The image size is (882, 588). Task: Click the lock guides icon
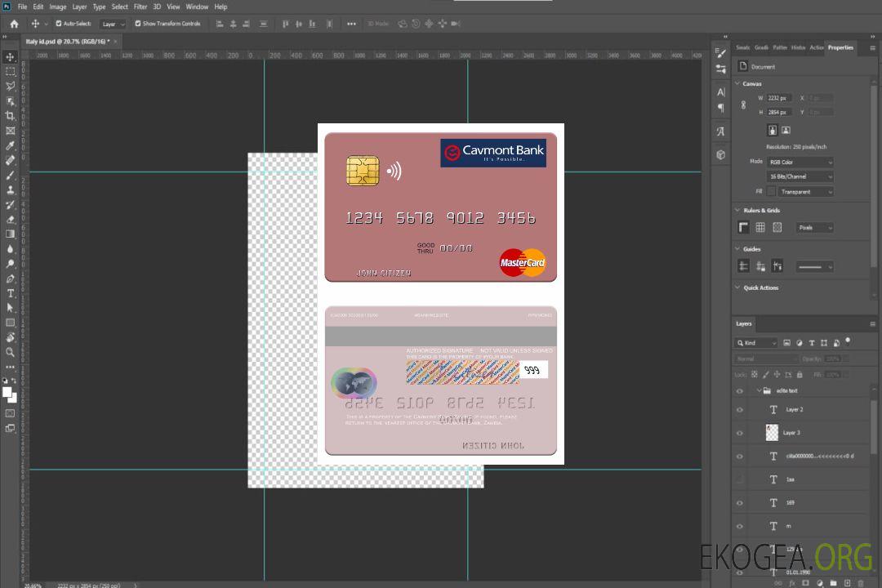tap(760, 266)
